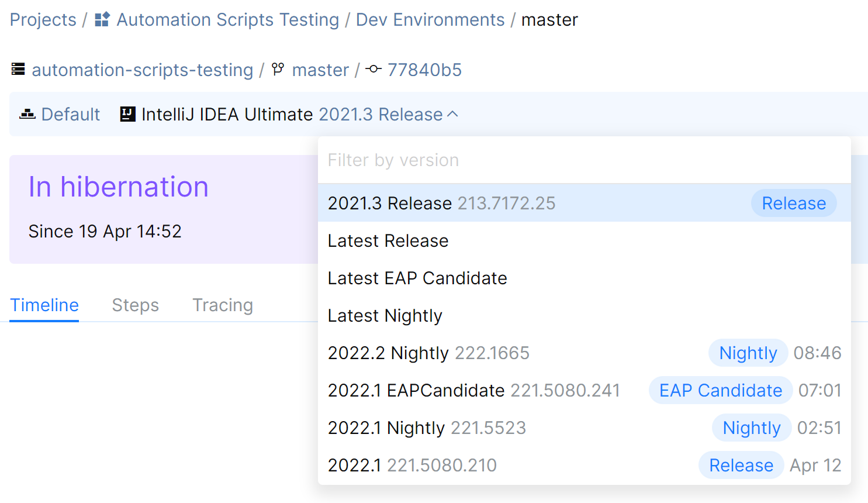Viewport: 868px width, 503px height.
Task: Click the branch icon before master
Action: pos(278,69)
